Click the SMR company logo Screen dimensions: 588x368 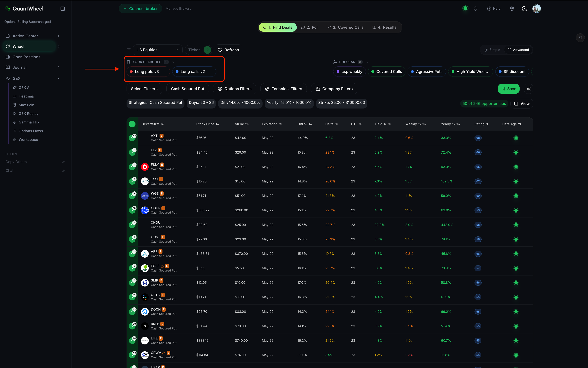click(x=145, y=283)
